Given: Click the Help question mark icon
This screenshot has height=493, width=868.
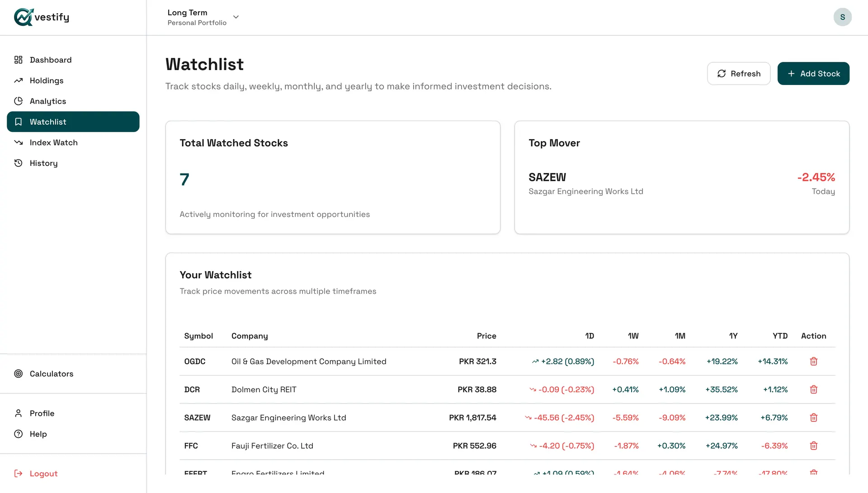Looking at the screenshot, I should pos(19,434).
